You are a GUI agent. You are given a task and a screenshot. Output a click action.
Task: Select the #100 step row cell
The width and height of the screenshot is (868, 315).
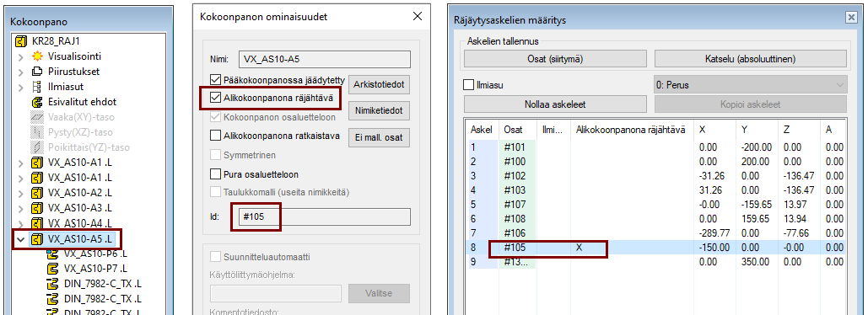tap(518, 162)
